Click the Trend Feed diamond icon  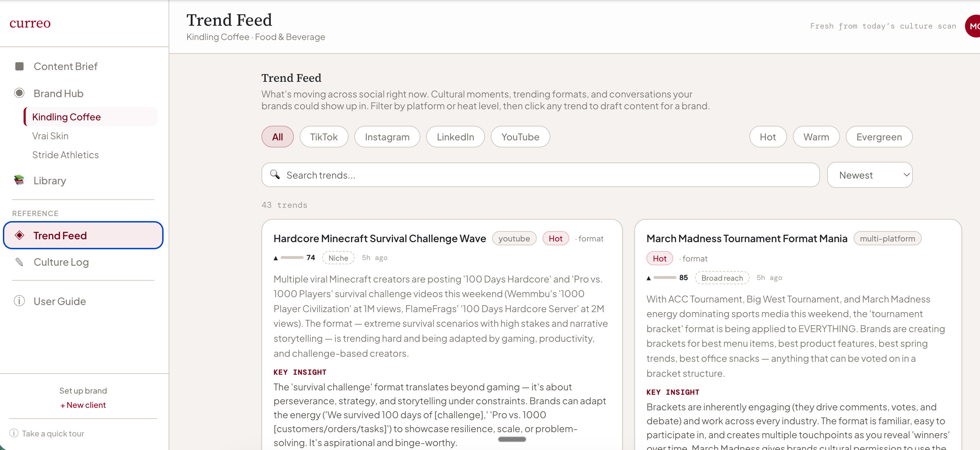20,235
